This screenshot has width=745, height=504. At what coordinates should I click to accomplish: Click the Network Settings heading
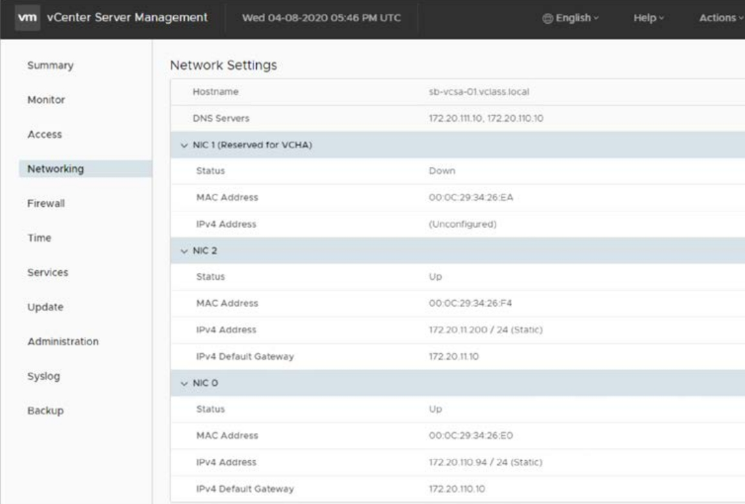tap(223, 65)
